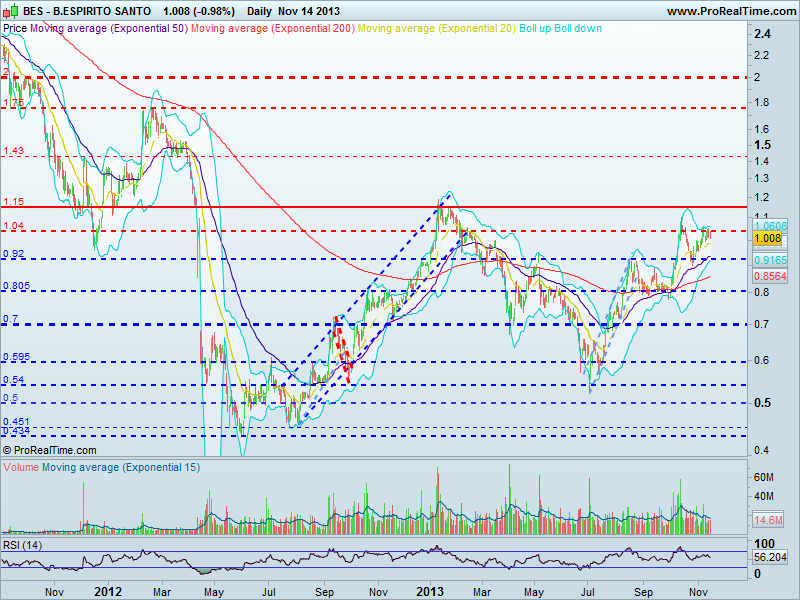The image size is (800, 600).
Task: Click the blue "0.451" support level label
Action: point(16,421)
